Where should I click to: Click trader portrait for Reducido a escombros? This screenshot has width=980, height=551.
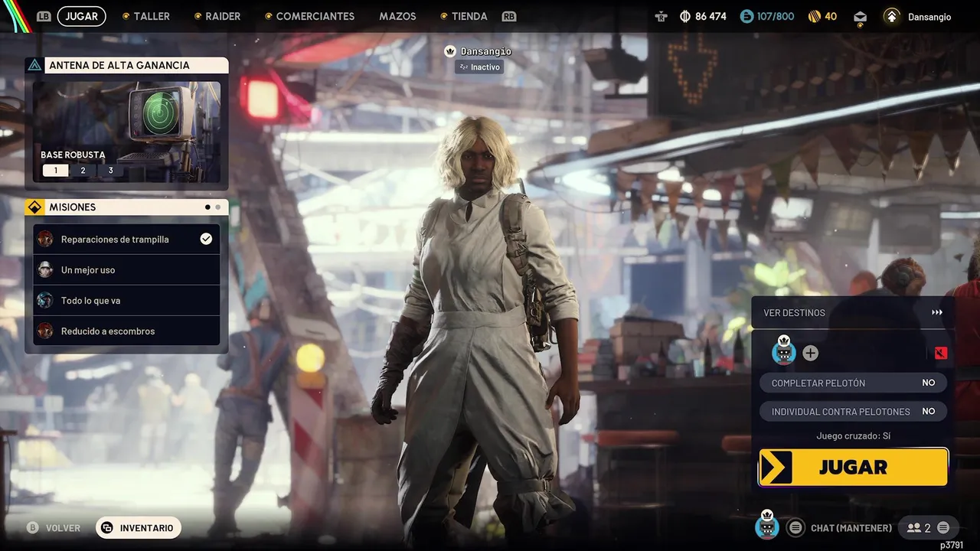45,331
